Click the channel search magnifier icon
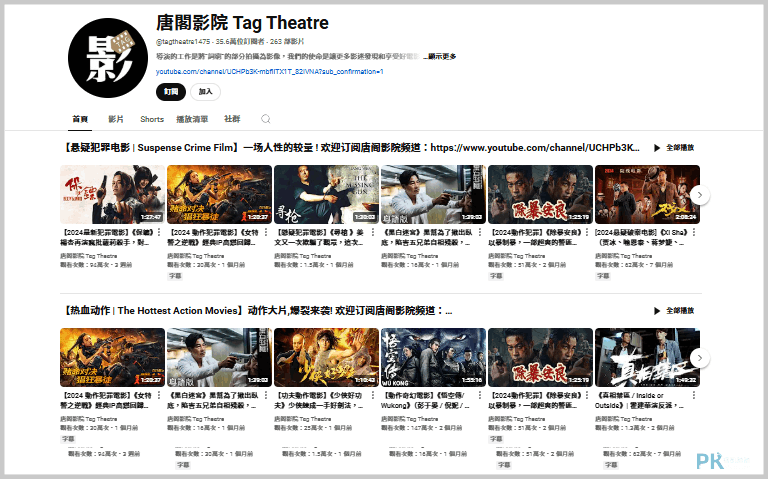The width and height of the screenshot is (768, 479). 265,119
